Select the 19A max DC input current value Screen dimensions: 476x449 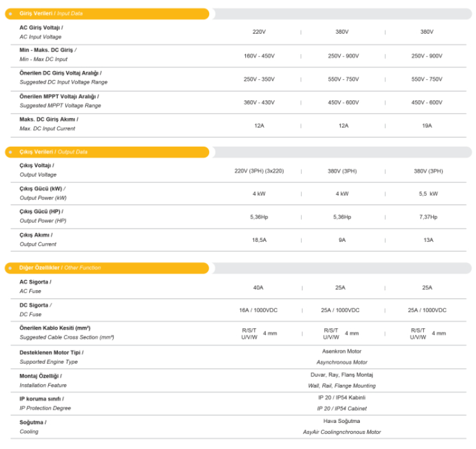point(426,126)
